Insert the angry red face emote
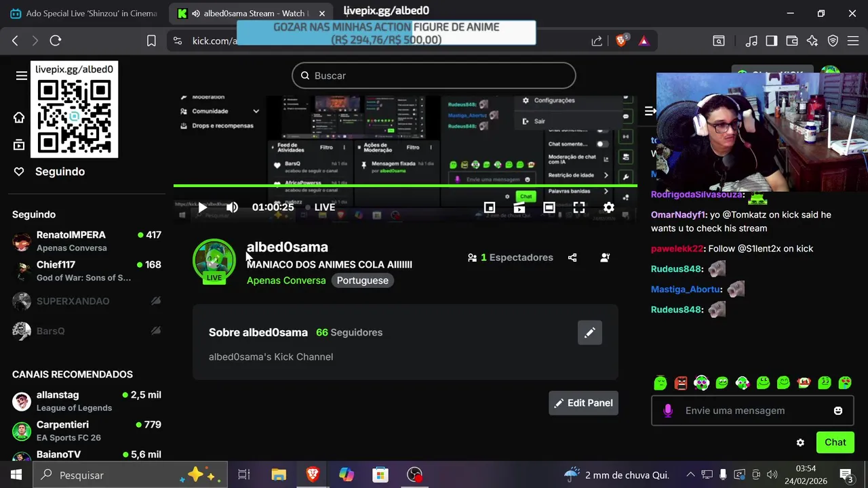Image resolution: width=868 pixels, height=488 pixels. pyautogui.click(x=681, y=383)
